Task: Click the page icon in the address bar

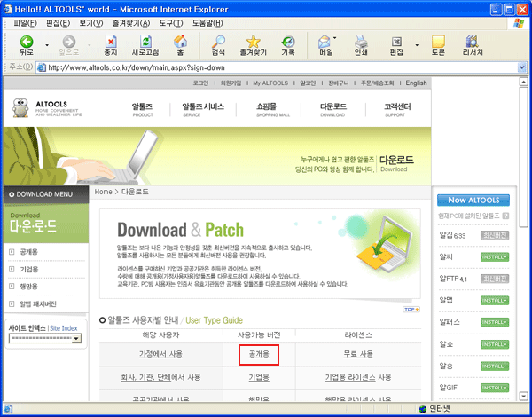Action: point(42,67)
